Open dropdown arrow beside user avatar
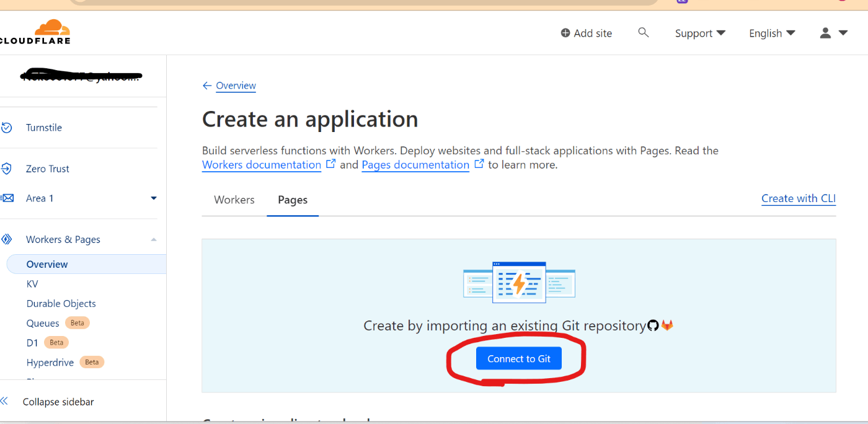Image resolution: width=868 pixels, height=424 pixels. 843,33
